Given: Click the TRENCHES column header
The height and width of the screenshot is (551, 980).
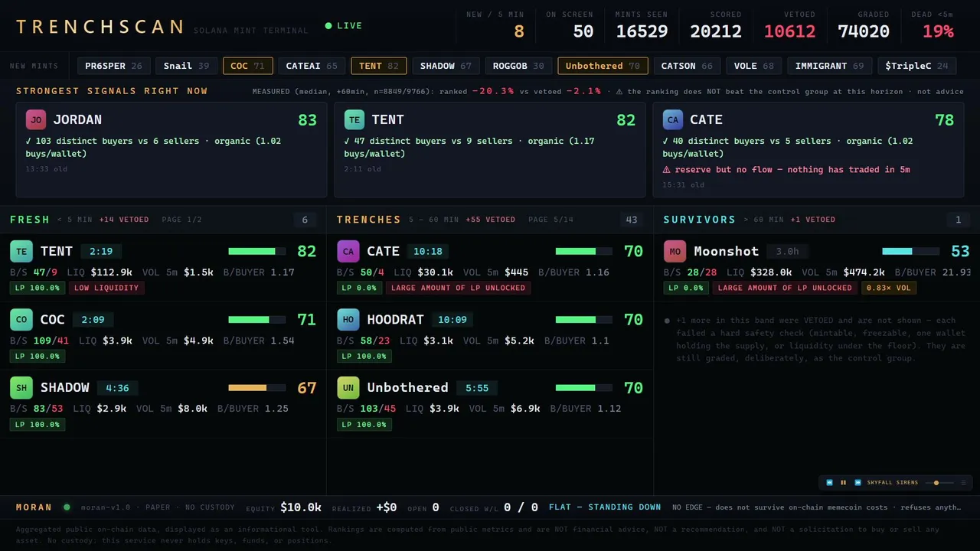Looking at the screenshot, I should pos(369,220).
